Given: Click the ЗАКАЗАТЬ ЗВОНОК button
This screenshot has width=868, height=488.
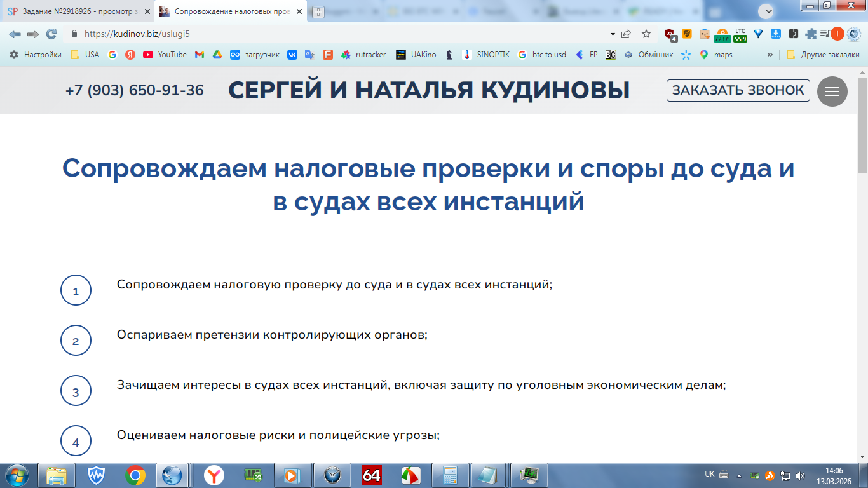Looking at the screenshot, I should 738,90.
